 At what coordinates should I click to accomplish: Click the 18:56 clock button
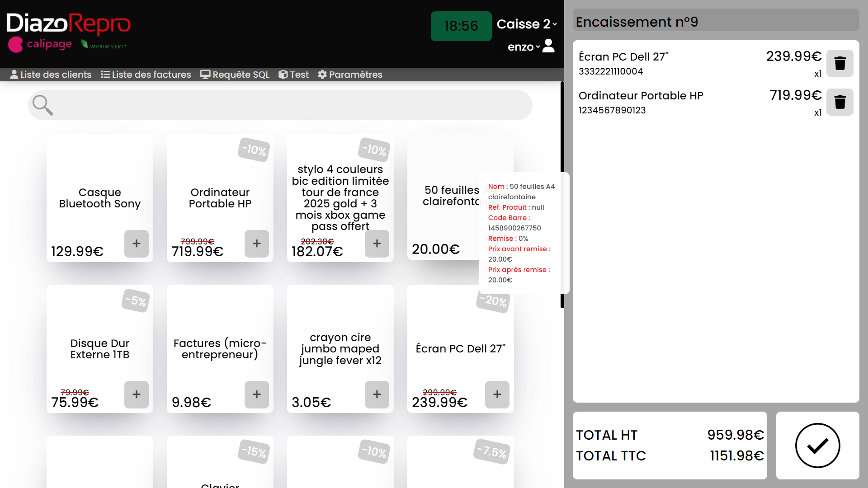[x=461, y=26]
